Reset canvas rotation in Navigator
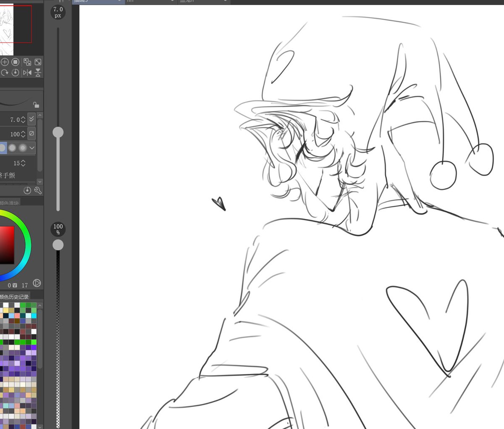Viewport: 504px width, 429px height. click(x=16, y=72)
